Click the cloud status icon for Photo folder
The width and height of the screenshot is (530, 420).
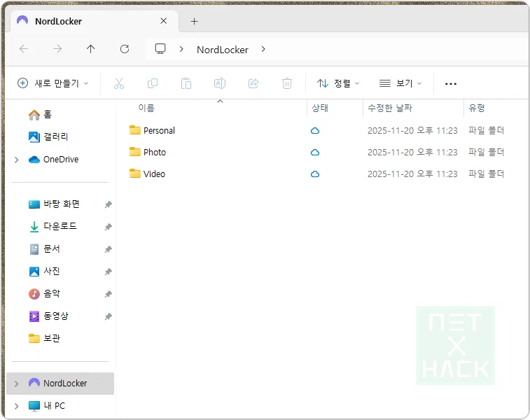[315, 153]
